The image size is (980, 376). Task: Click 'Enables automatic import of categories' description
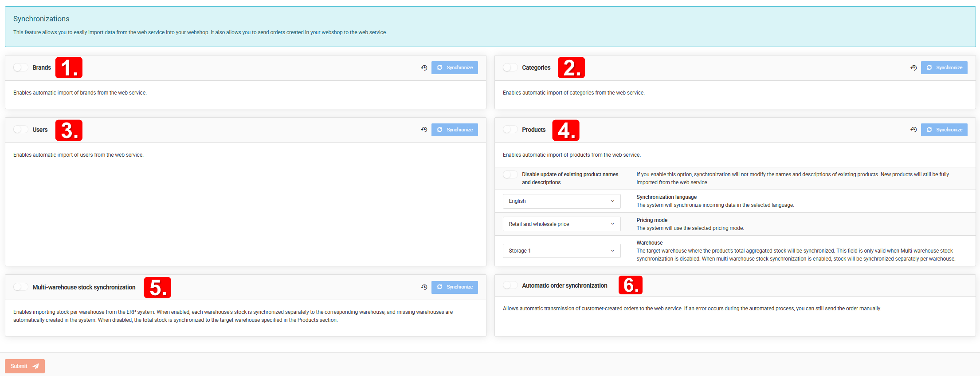coord(574,93)
